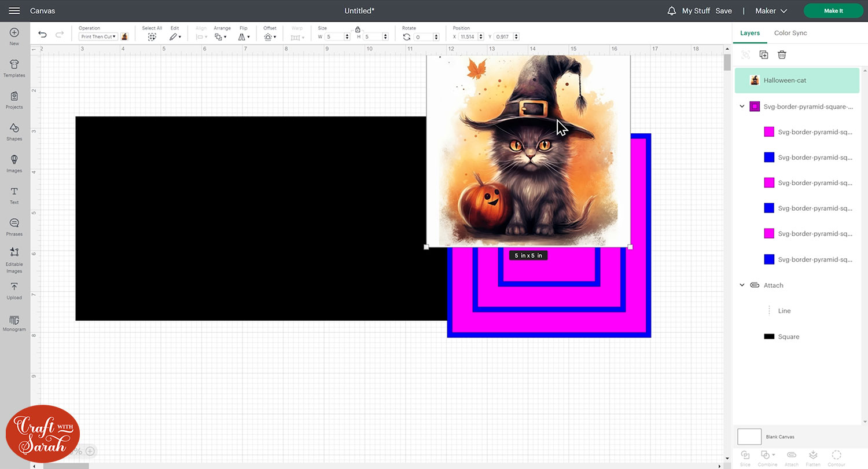
Task: Click Save in the header
Action: tap(723, 11)
